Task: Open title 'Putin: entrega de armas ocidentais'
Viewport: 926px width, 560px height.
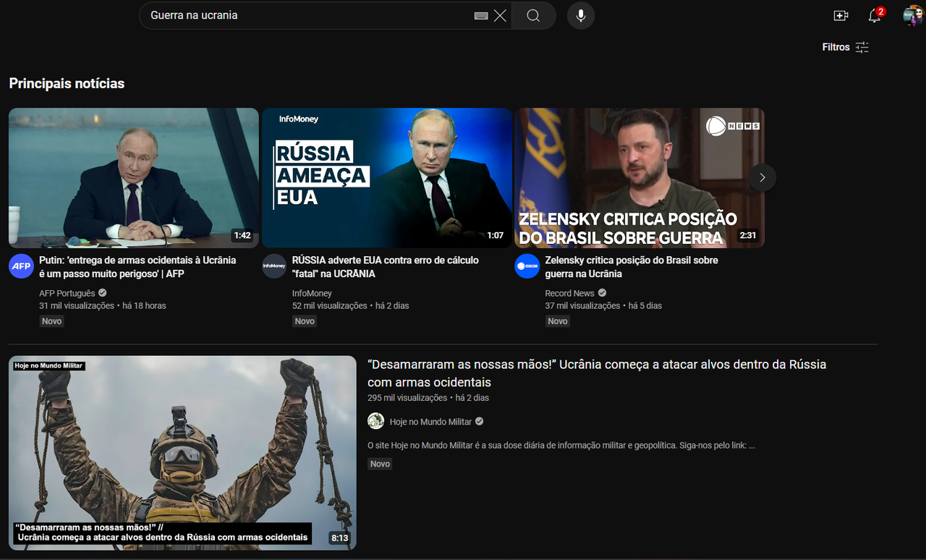Action: point(137,267)
